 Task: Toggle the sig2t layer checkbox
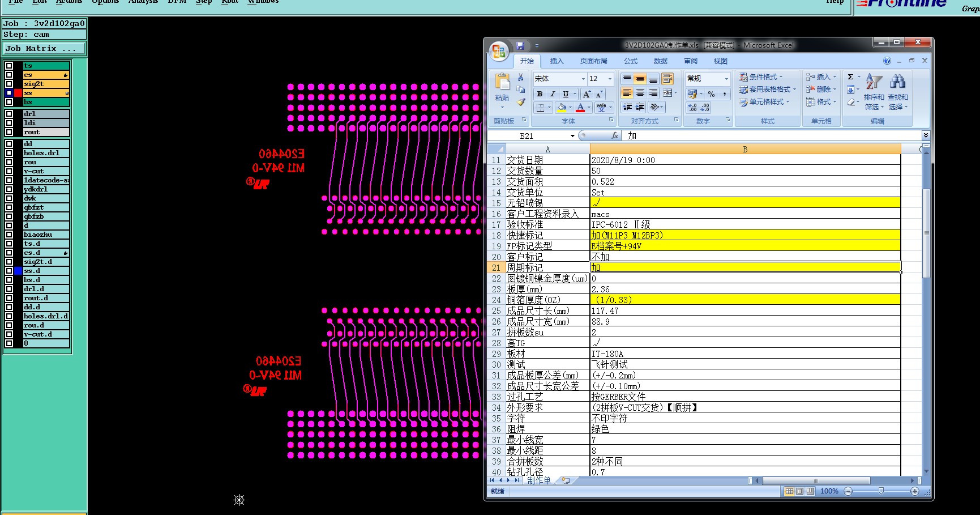click(9, 84)
